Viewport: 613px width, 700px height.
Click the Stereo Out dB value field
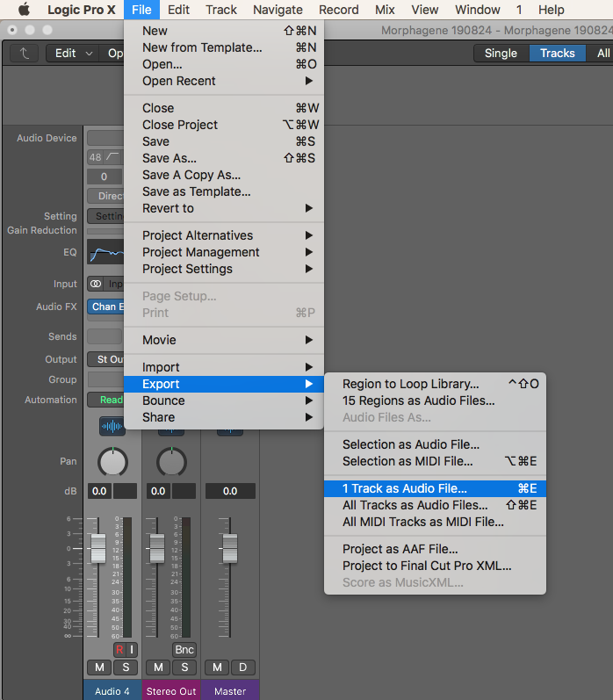point(158,491)
